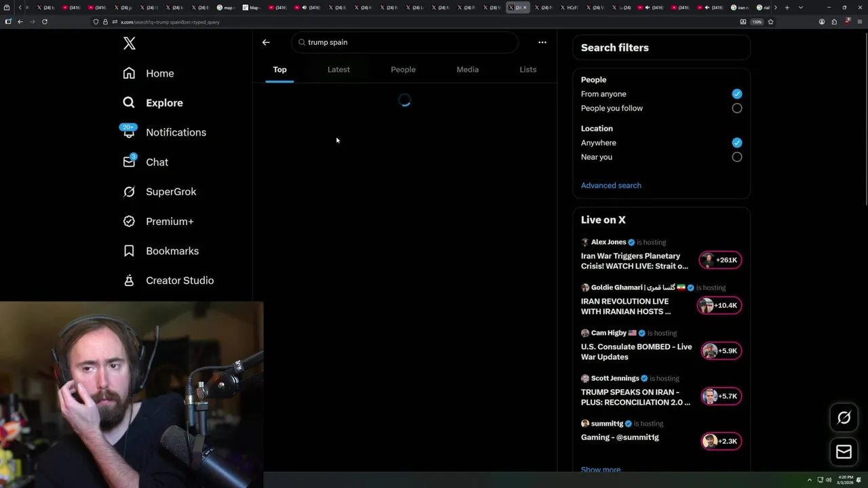
Task: Open taskbar clock showing 4:20 PM
Action: pos(846,480)
